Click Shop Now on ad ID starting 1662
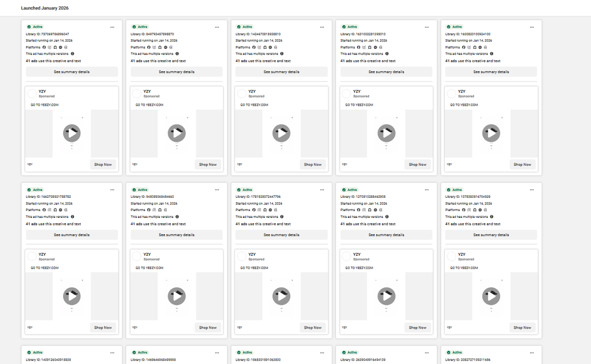 [103, 327]
